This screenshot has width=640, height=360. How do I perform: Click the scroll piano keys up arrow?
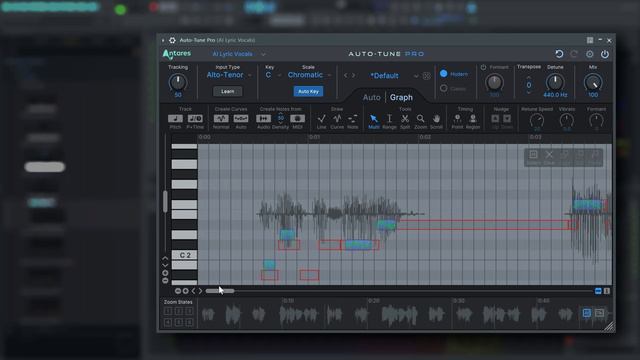tap(165, 258)
